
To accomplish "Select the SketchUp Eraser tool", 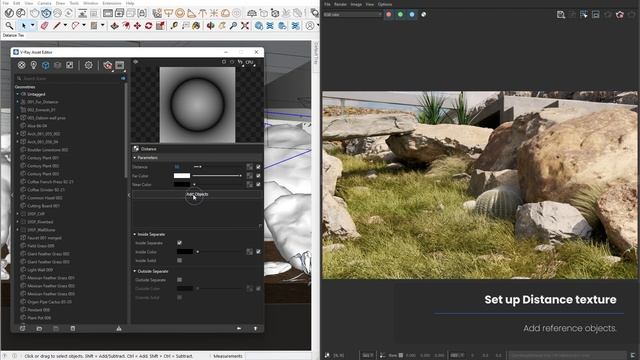I will tap(44, 26).
